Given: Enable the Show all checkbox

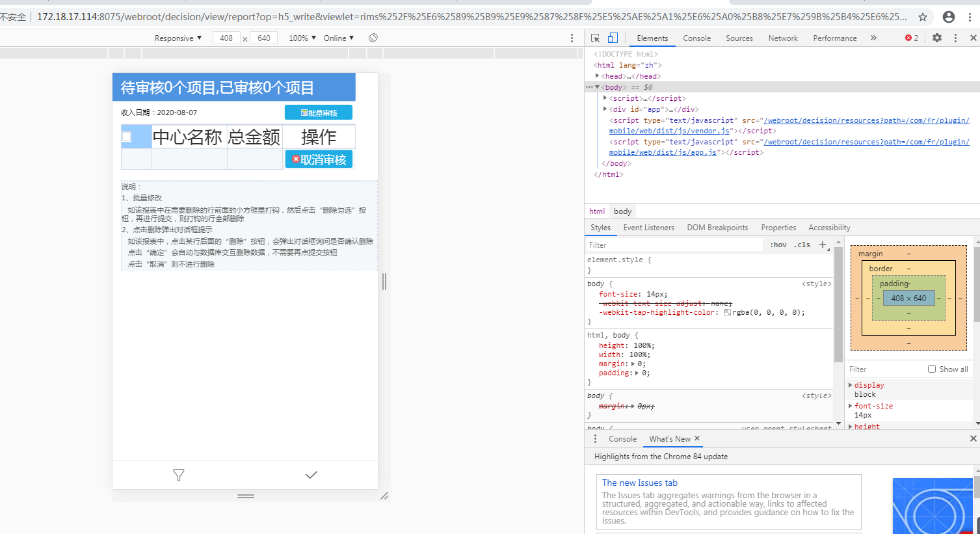Looking at the screenshot, I should coord(932,369).
